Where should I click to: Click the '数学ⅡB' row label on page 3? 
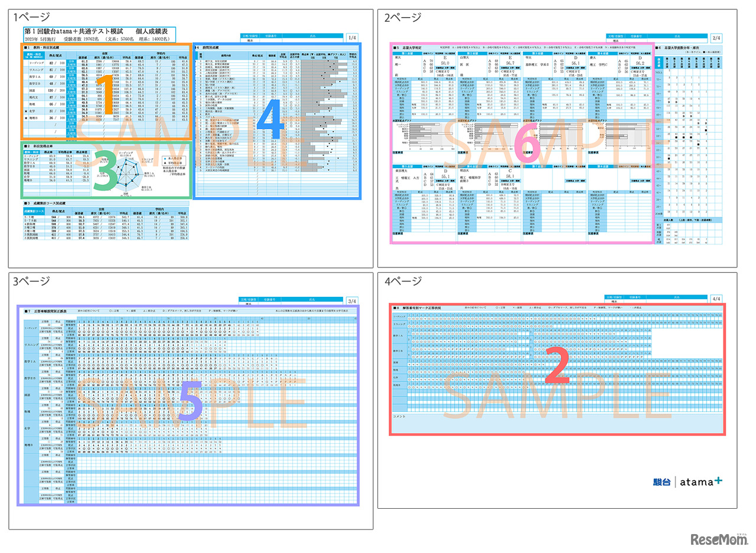click(x=30, y=378)
